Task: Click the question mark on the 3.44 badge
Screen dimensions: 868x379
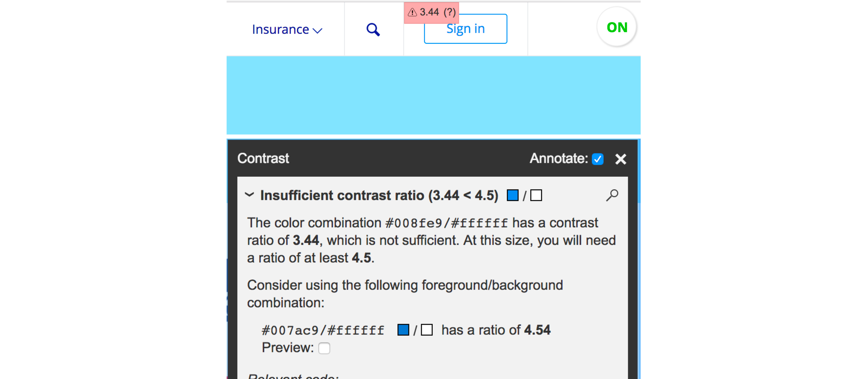Action: pyautogui.click(x=450, y=12)
